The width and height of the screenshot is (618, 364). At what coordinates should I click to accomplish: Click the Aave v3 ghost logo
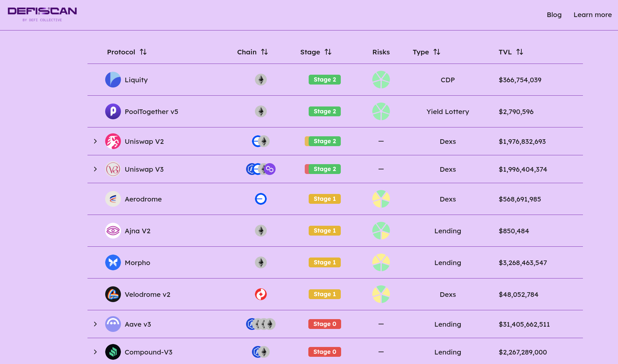click(x=113, y=324)
